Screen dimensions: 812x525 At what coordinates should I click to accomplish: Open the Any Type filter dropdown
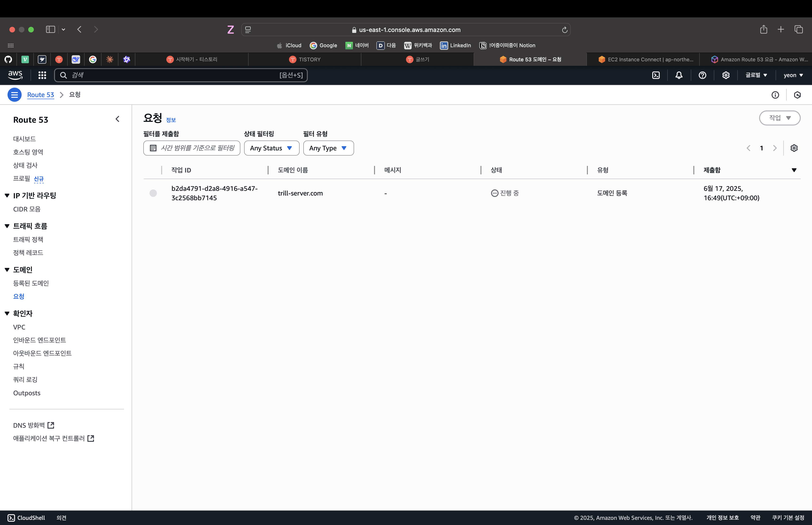pyautogui.click(x=328, y=148)
